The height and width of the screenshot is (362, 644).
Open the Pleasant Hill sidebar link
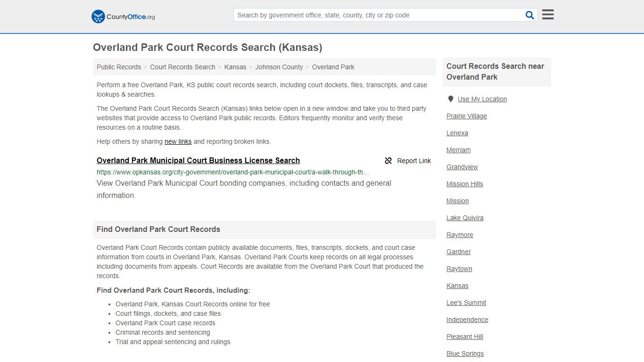pos(465,337)
